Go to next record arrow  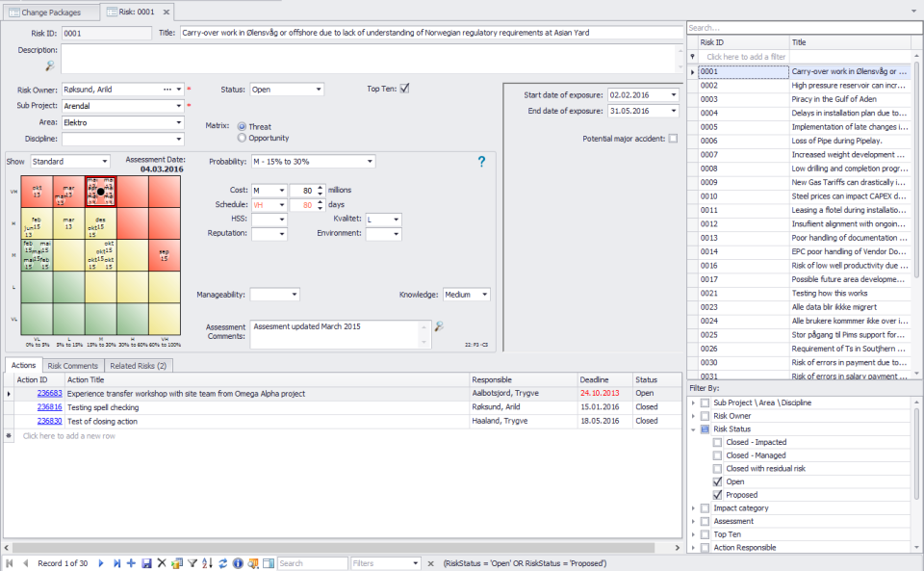point(102,563)
